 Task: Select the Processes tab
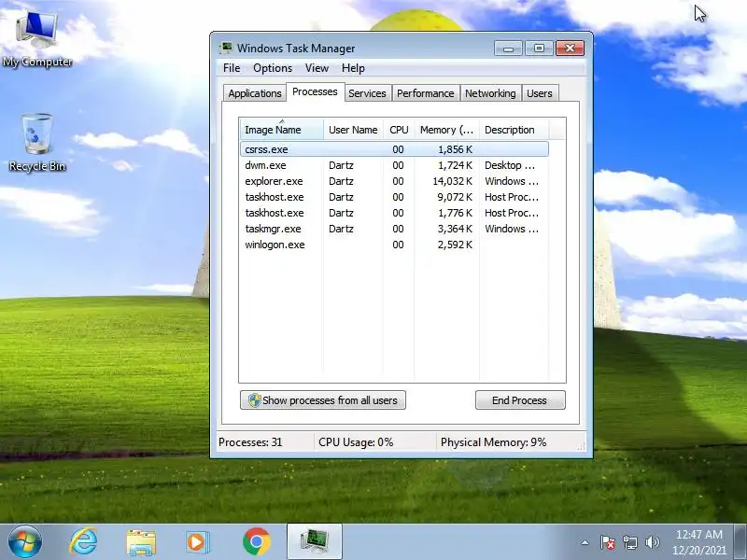pos(315,91)
